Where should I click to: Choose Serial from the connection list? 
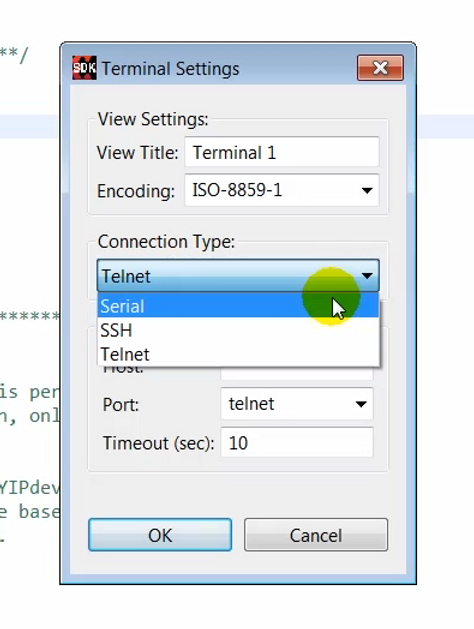tap(238, 306)
